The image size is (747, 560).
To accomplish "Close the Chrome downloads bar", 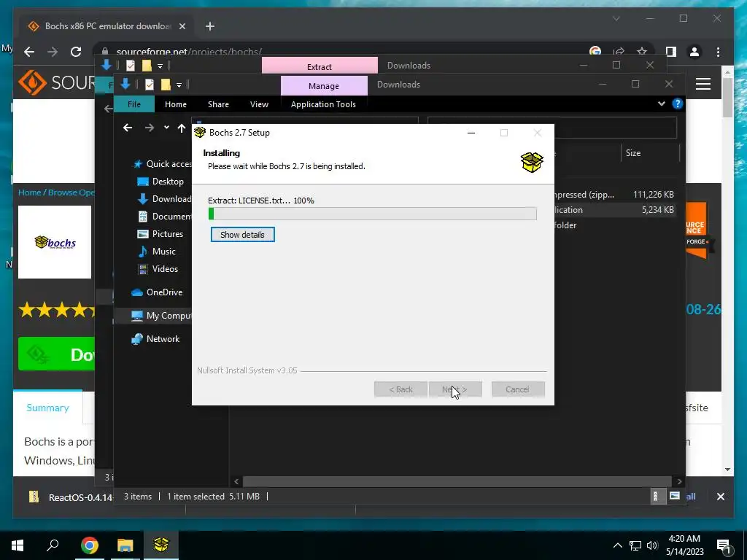I will click(x=720, y=497).
